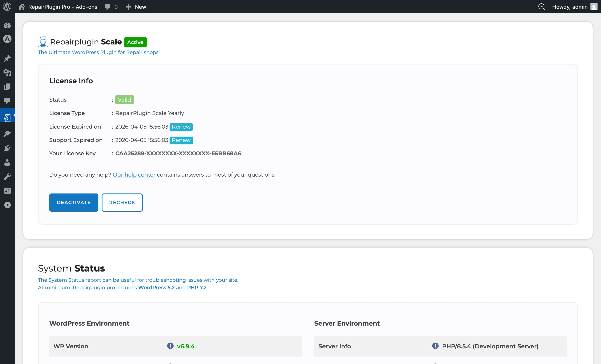The image size is (601, 364).
Task: Open the Our help center link
Action: [134, 175]
